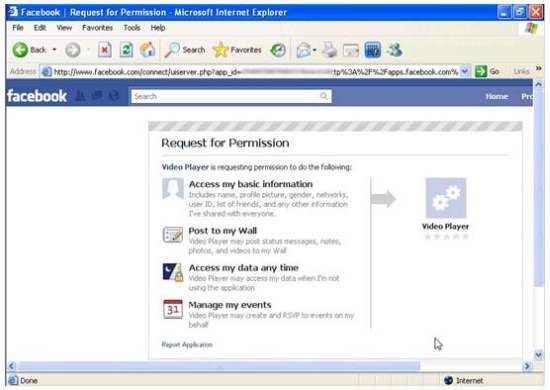
Task: Click the horizontal scrollbar thumb
Action: pyautogui.click(x=218, y=367)
